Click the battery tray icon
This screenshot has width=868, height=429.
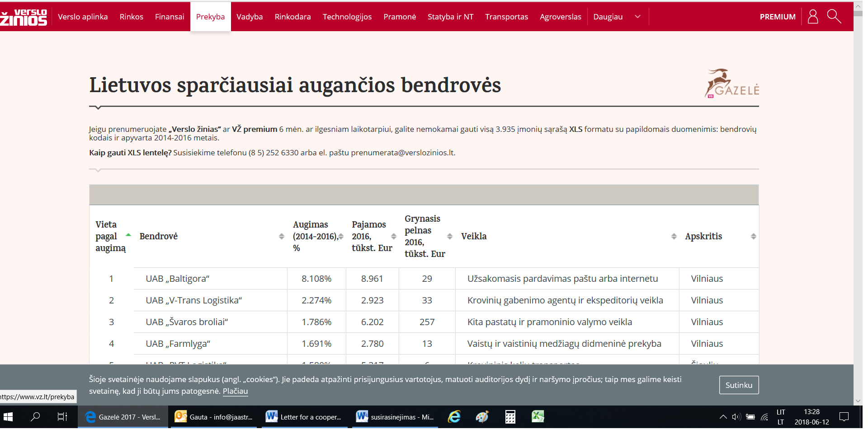(750, 417)
